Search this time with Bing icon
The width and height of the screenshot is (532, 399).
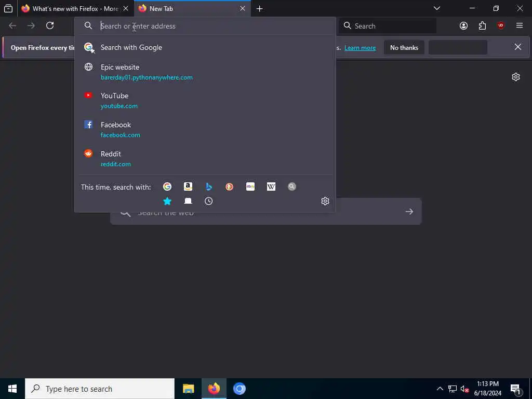pos(209,187)
